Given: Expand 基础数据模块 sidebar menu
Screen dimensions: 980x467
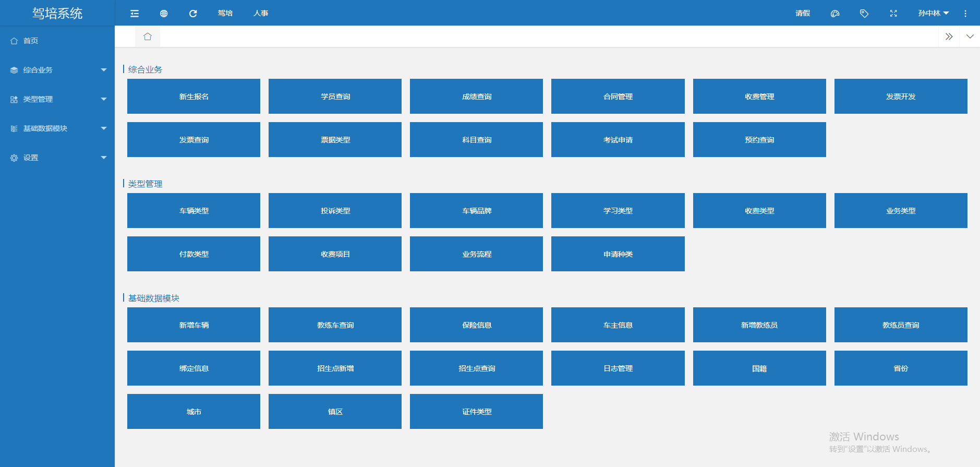Looking at the screenshot, I should pos(57,128).
